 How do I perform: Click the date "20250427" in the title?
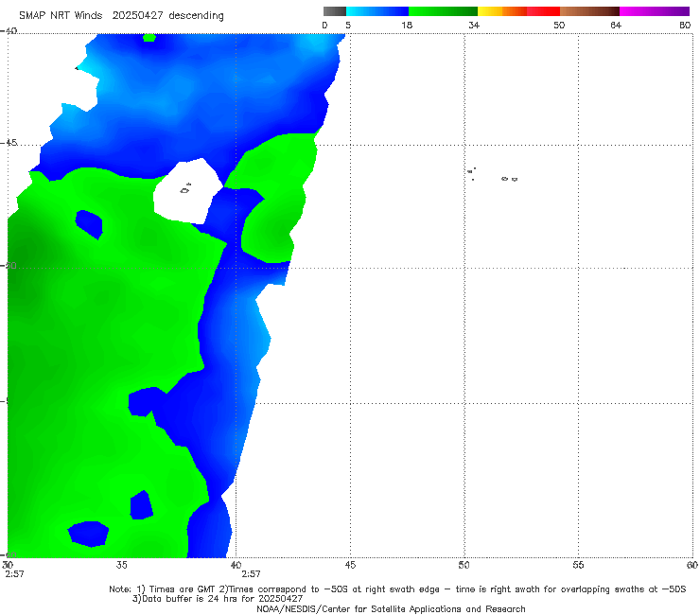pos(138,16)
